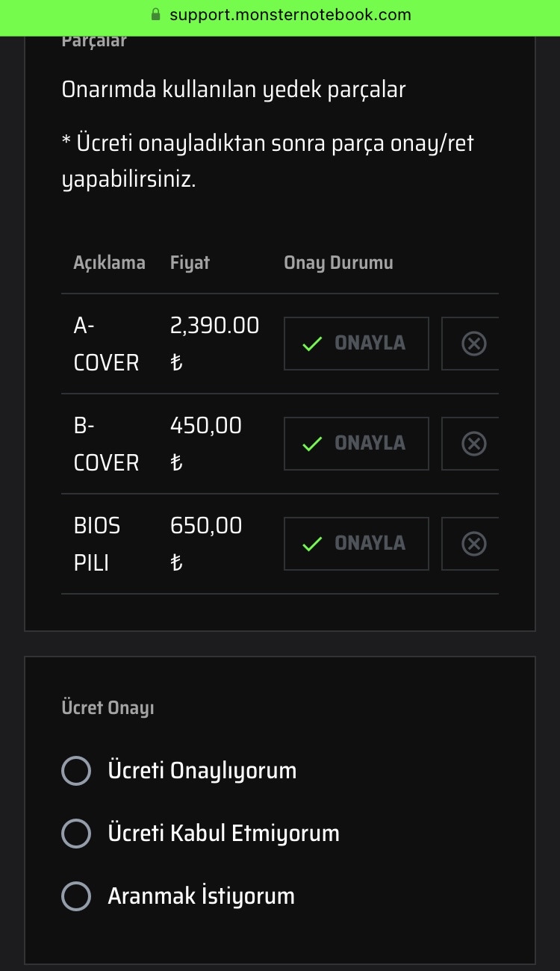Screen dimensions: 560x971
Task: Click the Fiyat column header
Action: (x=190, y=263)
